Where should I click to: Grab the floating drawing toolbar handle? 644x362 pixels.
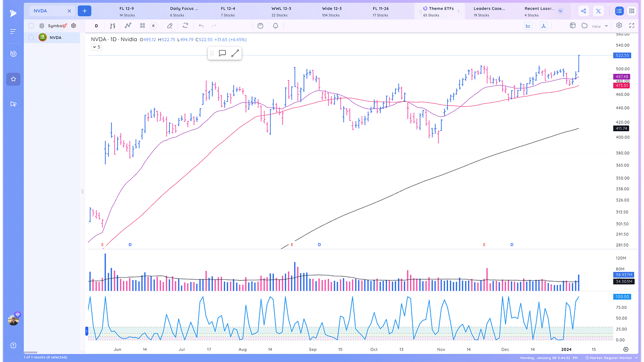tap(212, 53)
